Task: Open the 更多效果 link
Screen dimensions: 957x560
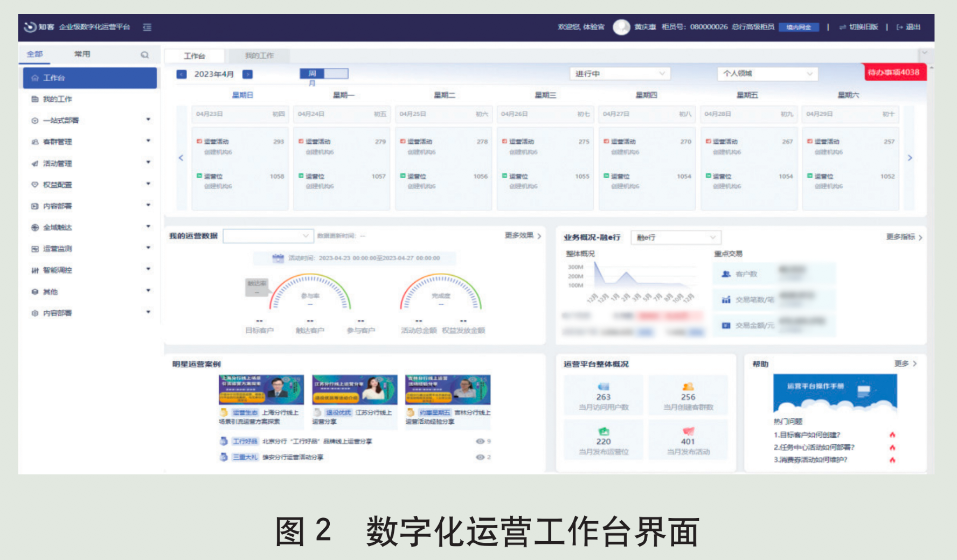Action: tap(523, 236)
